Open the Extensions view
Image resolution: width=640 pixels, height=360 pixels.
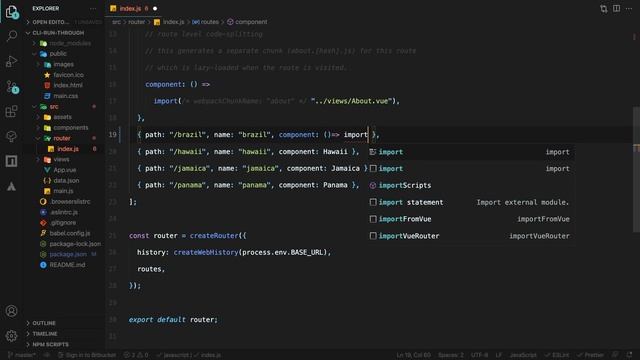(x=11, y=111)
